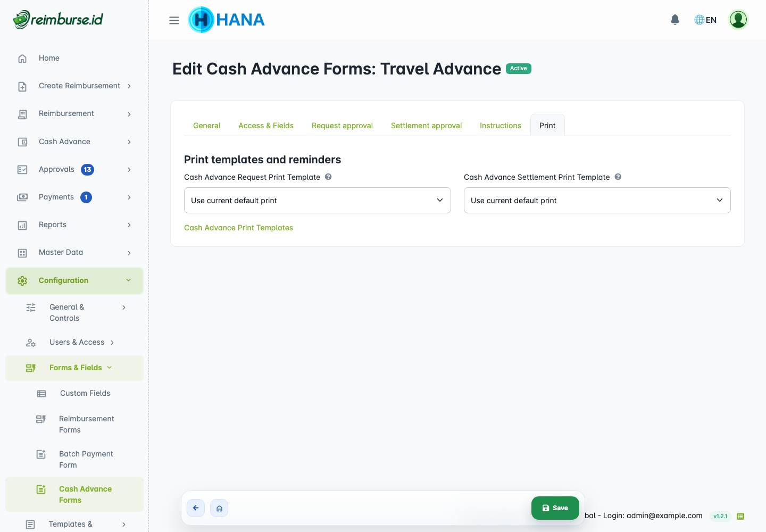Screen dimensions: 766x532
Task: Switch language via EN label
Action: 711,20
